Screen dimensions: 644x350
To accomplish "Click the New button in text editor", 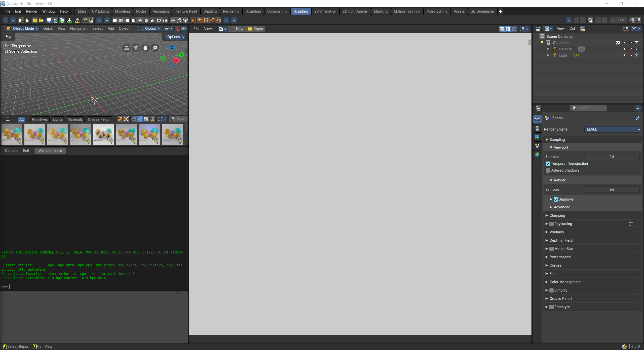I will coord(237,29).
